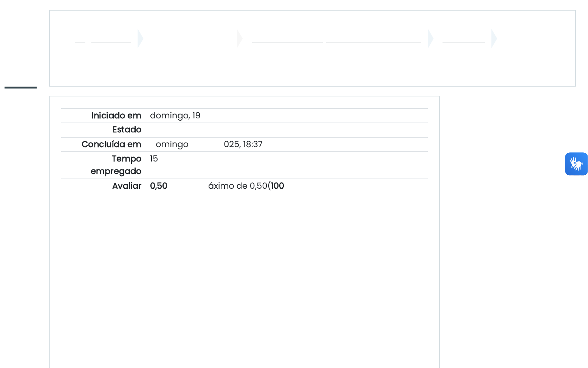Viewport: 588px width, 368px height.
Task: Click the "Estado" row label
Action: point(127,130)
